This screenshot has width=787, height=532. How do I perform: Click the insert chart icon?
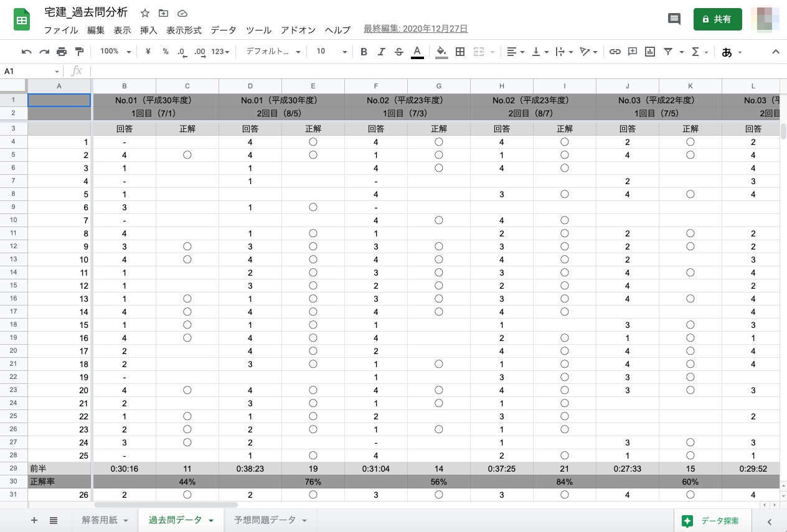[650, 52]
